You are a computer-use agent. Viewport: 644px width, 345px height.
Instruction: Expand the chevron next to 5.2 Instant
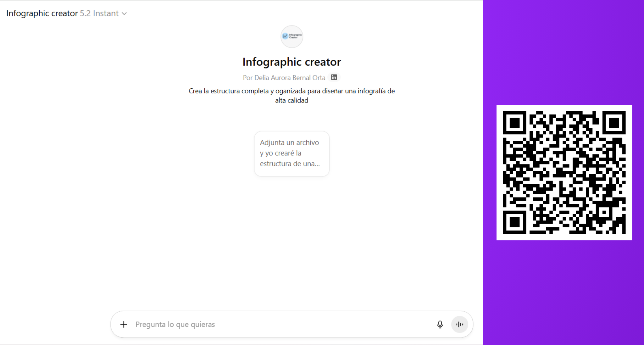click(124, 14)
